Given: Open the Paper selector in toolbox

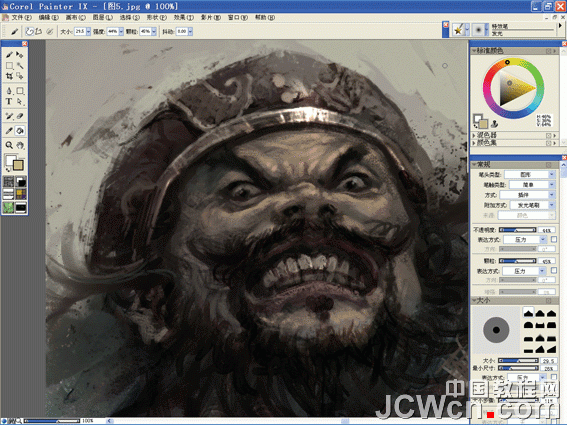Looking at the screenshot, I should 8,181.
